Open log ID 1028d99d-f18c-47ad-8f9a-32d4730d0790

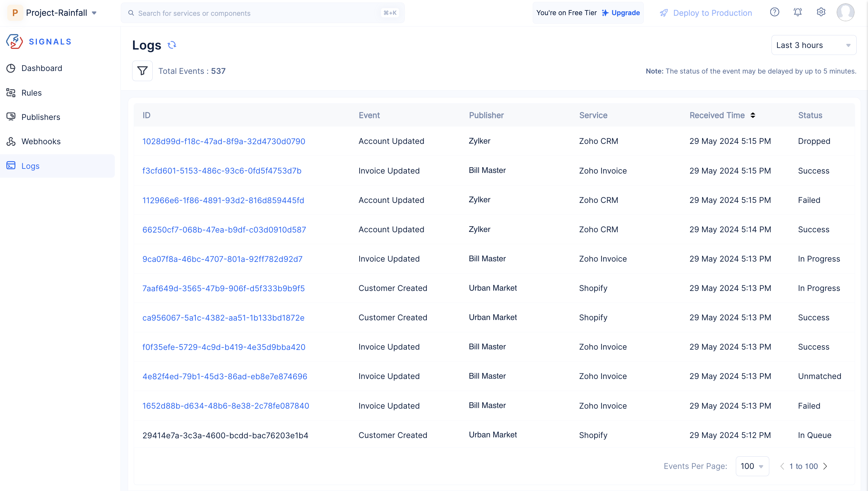[223, 141]
